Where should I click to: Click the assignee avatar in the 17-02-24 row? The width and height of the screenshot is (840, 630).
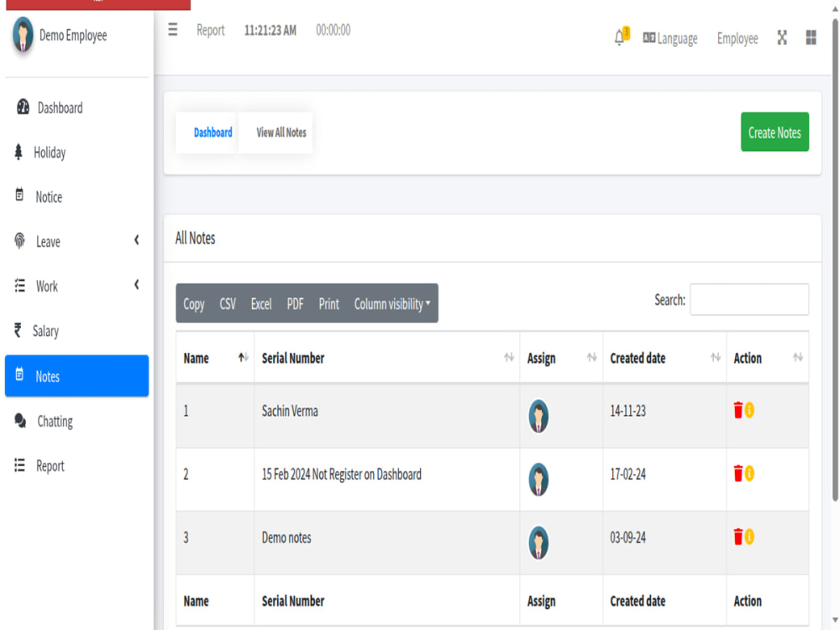coord(538,479)
